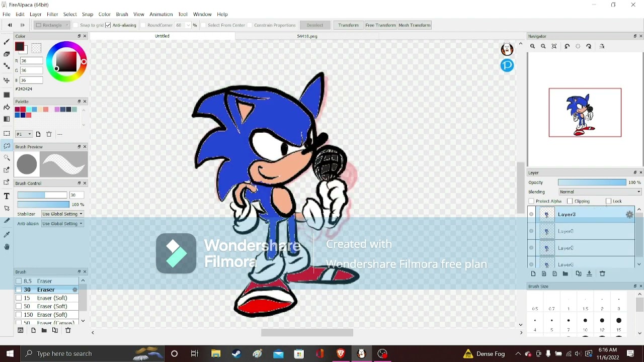Select the Magic Wand tool
The height and width of the screenshot is (362, 644).
7,158
